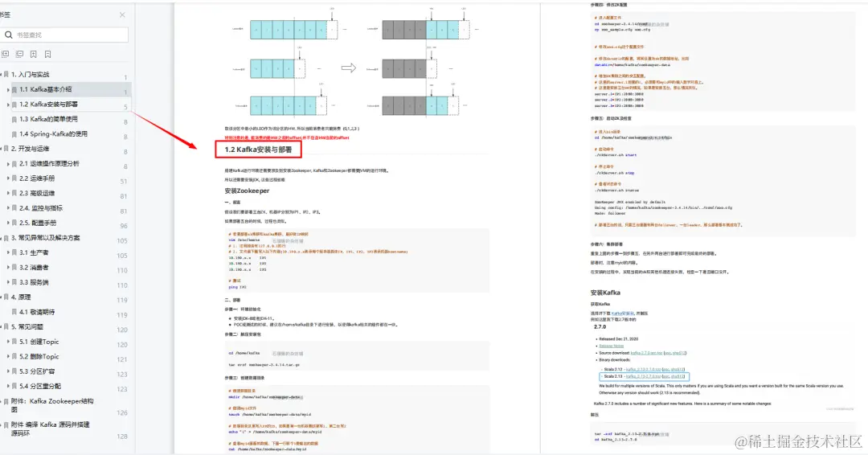868x455 pixels.
Task: Click bookmark icon beside 1.4 Spring-Kafka的使用
Action: pyautogui.click(x=14, y=134)
